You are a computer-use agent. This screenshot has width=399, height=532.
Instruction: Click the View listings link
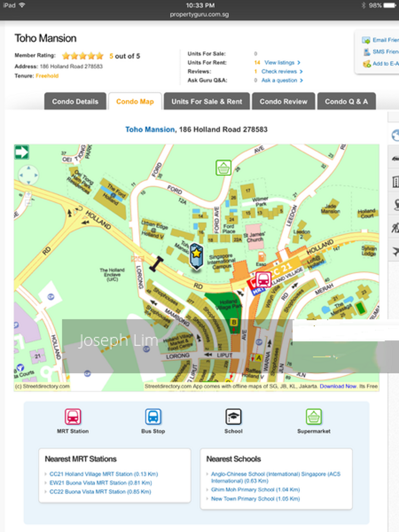click(279, 63)
